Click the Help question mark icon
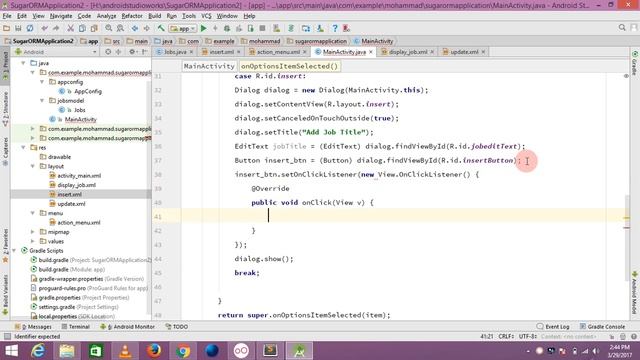640x360 pixels. (335, 28)
